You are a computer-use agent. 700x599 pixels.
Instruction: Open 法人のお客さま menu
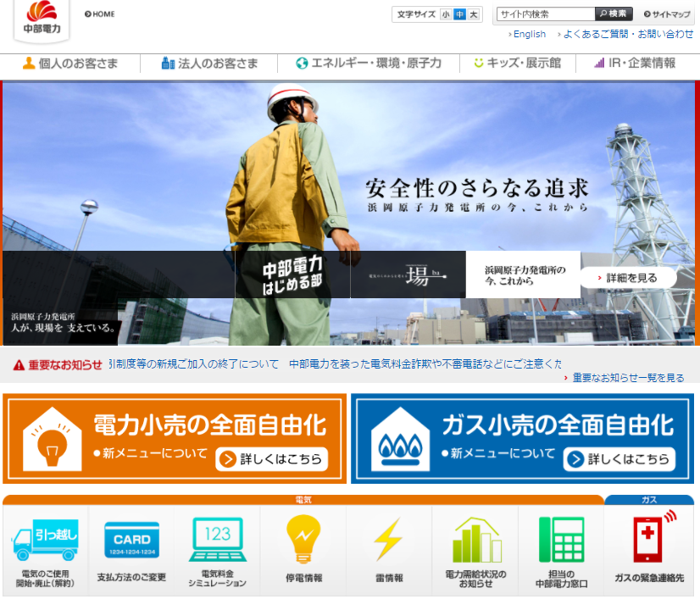click(x=209, y=64)
